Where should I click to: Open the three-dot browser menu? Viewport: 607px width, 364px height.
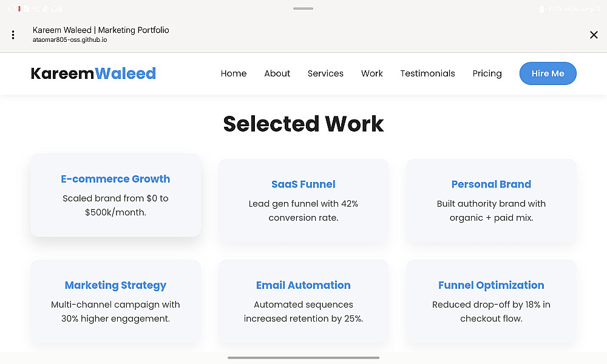coord(13,35)
